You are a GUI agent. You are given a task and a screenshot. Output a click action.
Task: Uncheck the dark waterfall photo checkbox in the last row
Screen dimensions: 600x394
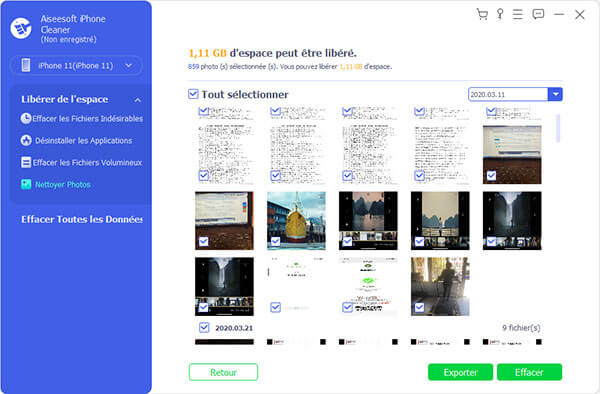tap(204, 307)
